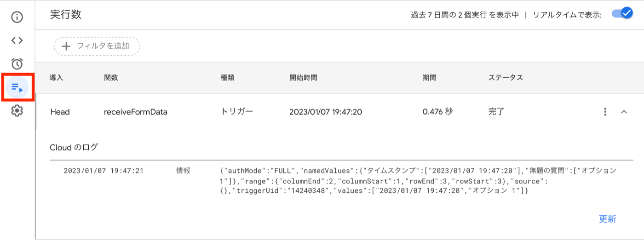Viewport: 644px width, 241px height.
Task: Toggle the リアルタイムで表示 switch
Action: tap(622, 13)
